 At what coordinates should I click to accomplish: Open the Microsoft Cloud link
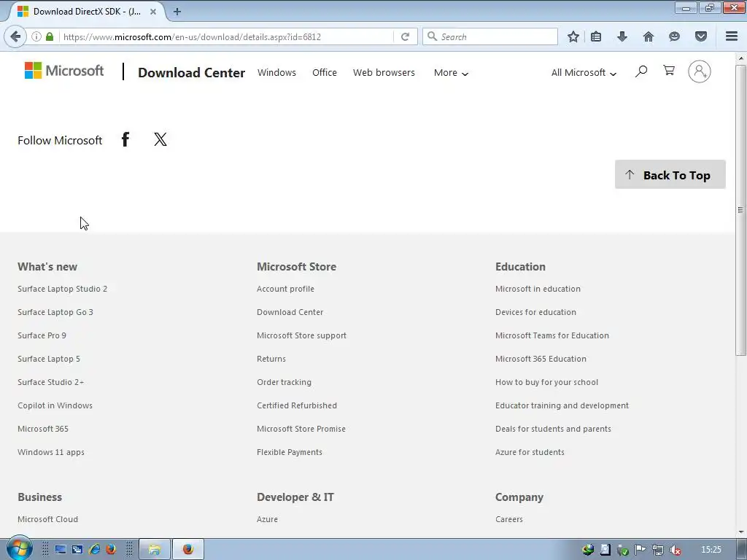tap(47, 519)
